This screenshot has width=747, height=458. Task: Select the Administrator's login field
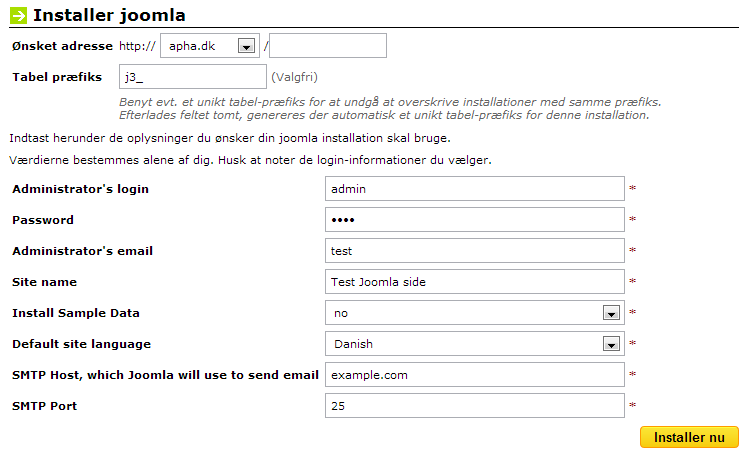pyautogui.click(x=474, y=189)
